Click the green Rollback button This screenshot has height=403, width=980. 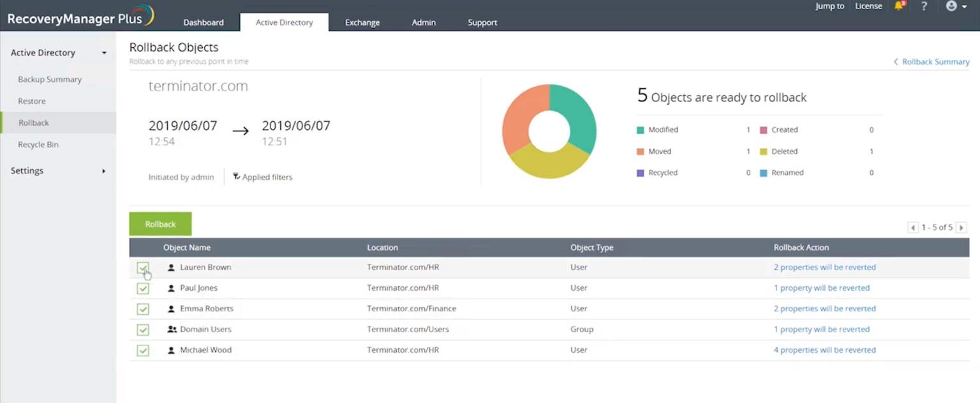[160, 224]
